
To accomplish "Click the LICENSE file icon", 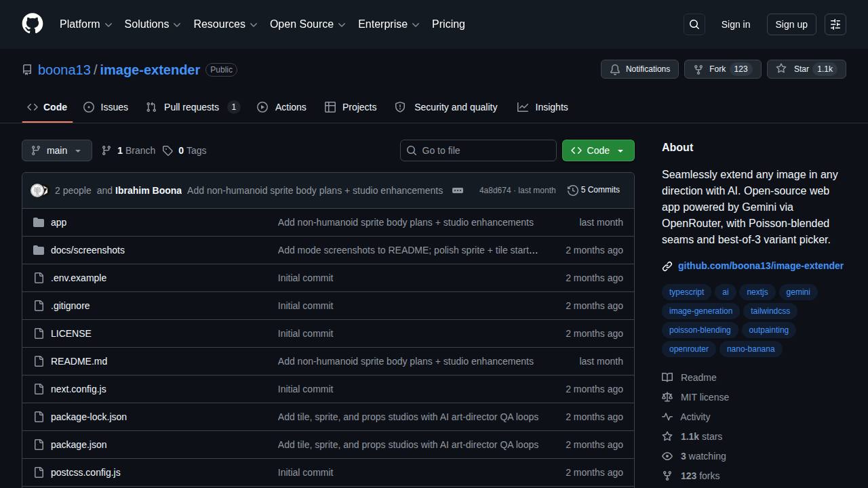I will (39, 333).
